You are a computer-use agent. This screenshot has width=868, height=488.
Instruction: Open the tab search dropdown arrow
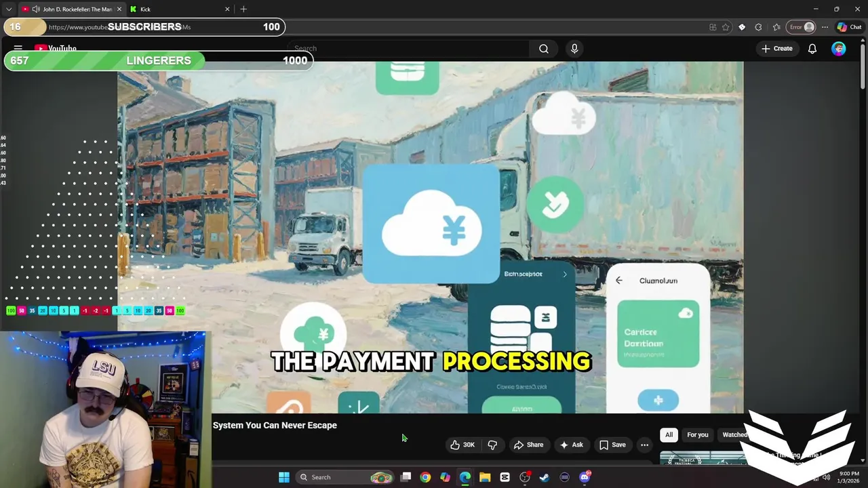coord(8,9)
